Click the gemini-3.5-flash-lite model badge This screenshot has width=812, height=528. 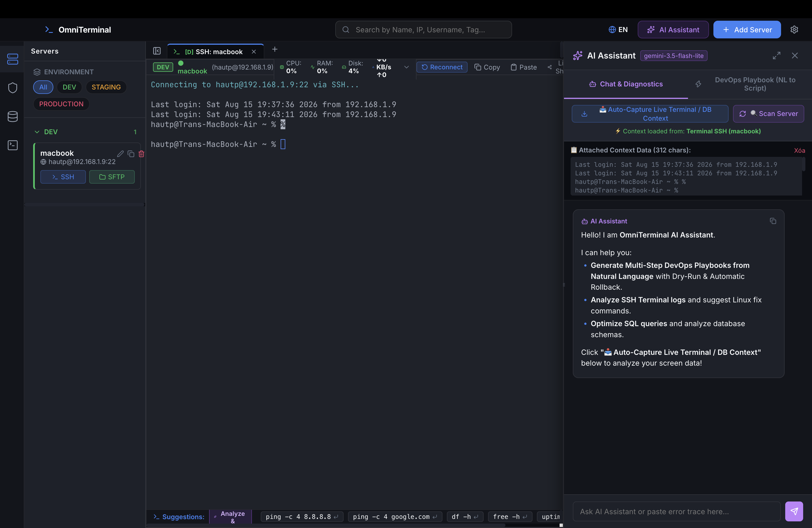pyautogui.click(x=673, y=56)
